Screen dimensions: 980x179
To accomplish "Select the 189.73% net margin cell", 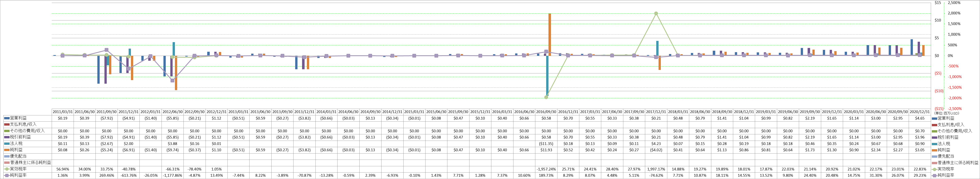I will tap(546, 176).
